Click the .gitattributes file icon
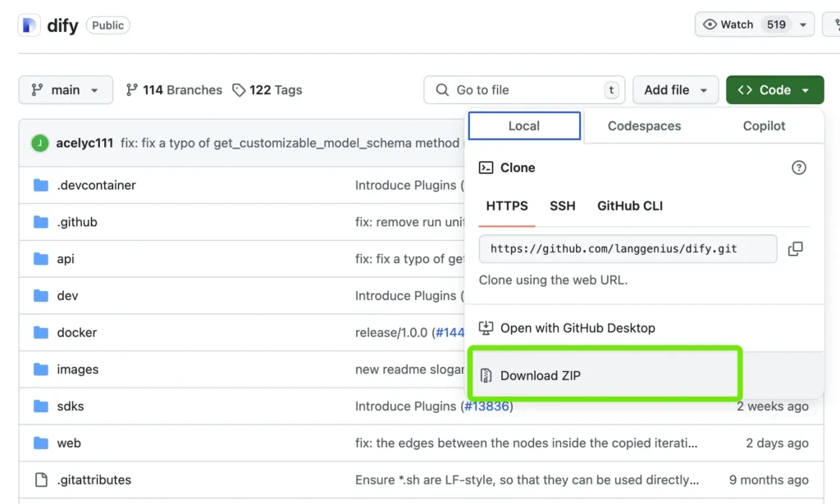 41,480
